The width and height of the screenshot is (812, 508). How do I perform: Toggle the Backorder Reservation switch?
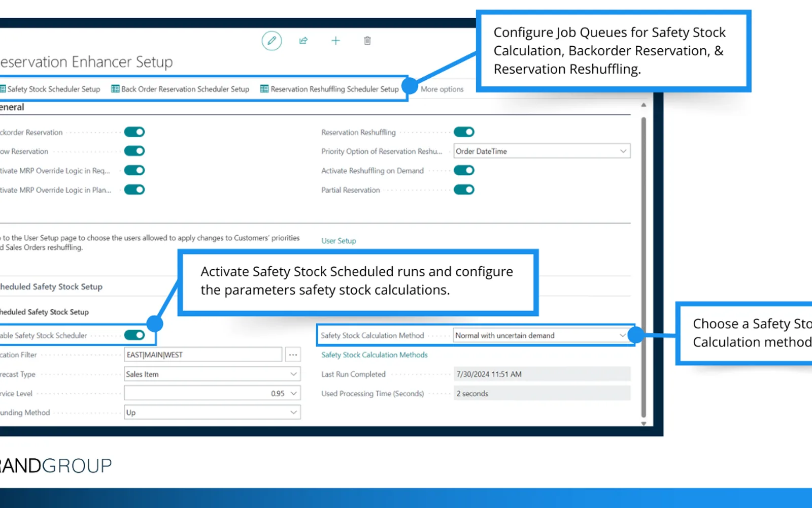click(134, 132)
